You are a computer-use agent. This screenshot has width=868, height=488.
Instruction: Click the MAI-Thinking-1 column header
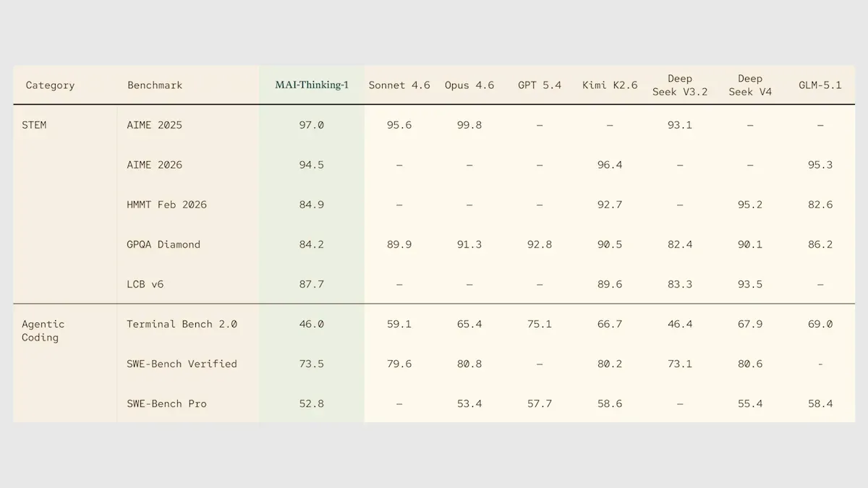click(312, 85)
